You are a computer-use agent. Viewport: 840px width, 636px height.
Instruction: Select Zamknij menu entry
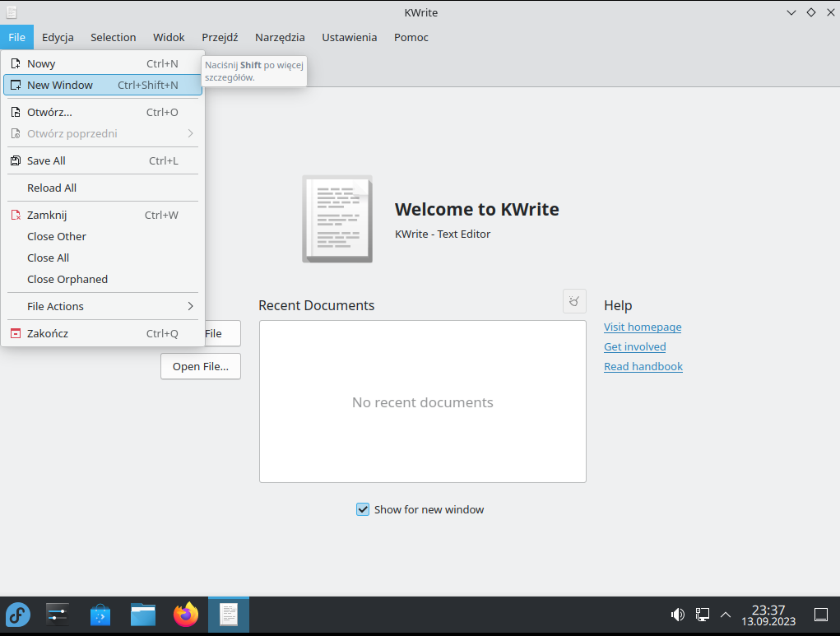[x=103, y=215]
